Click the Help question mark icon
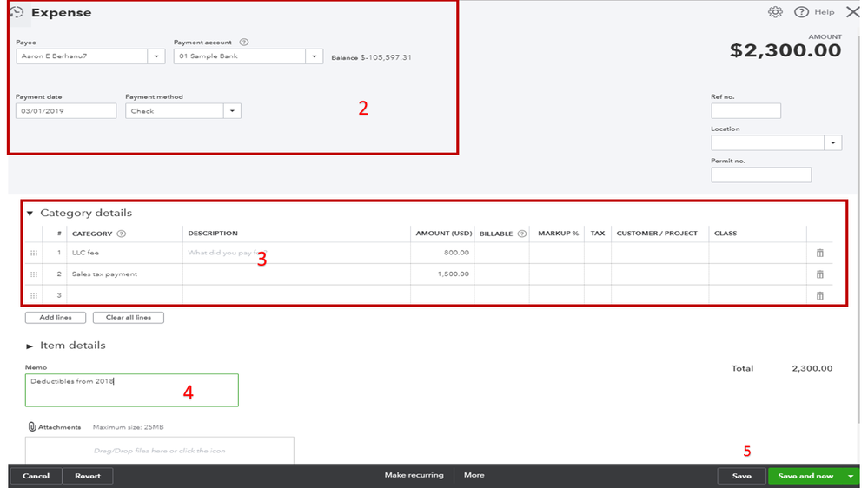Image resolution: width=868 pixels, height=488 pixels. click(x=801, y=12)
